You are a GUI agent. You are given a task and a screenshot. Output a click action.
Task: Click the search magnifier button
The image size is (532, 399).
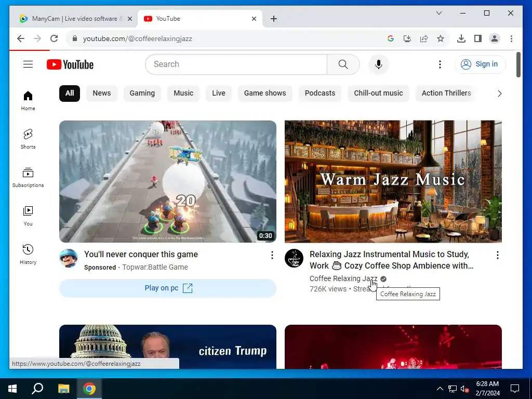coord(343,64)
